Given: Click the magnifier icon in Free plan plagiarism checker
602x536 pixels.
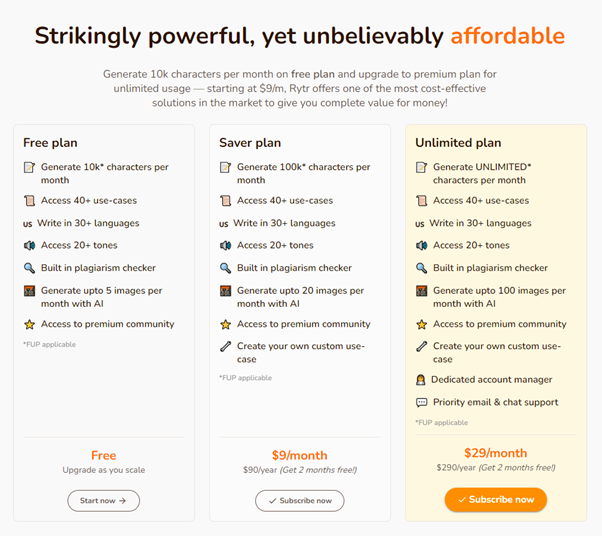Looking at the screenshot, I should tap(30, 268).
